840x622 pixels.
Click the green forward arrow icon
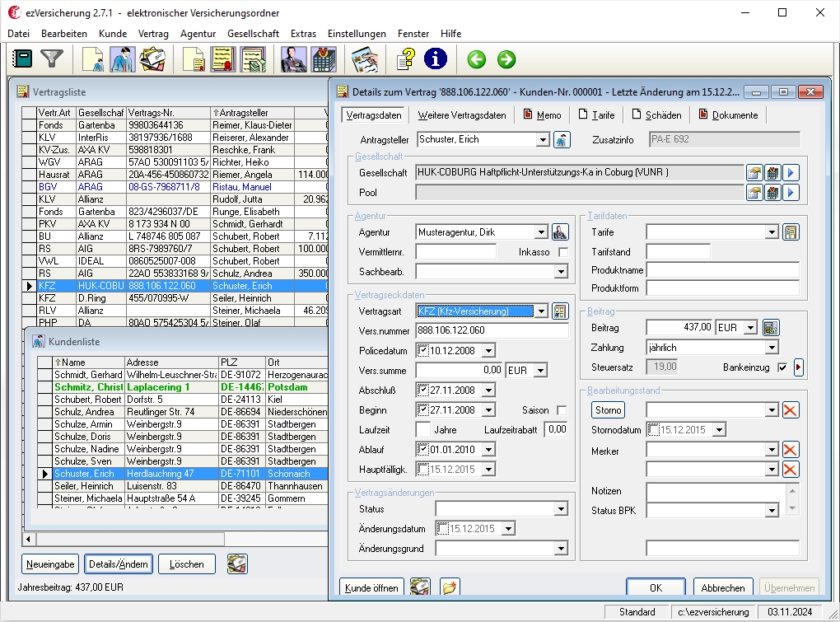[x=506, y=59]
